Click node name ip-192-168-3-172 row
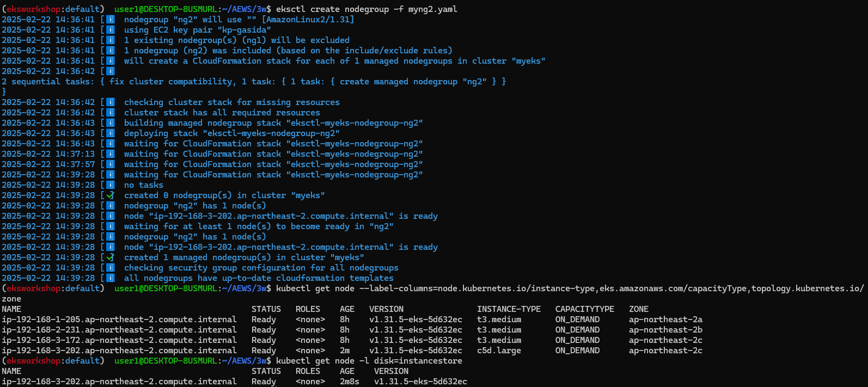Viewport: 868px width, 387px height. click(119, 340)
